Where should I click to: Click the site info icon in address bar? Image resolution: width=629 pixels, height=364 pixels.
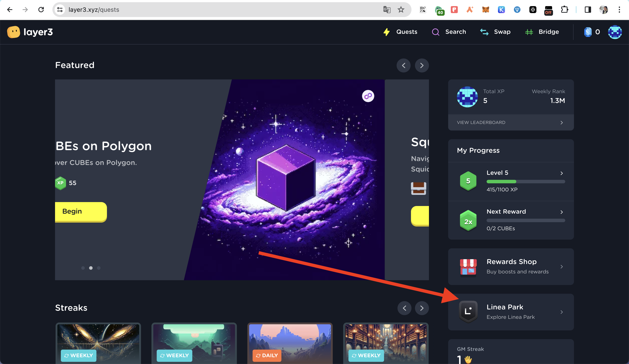coord(60,10)
